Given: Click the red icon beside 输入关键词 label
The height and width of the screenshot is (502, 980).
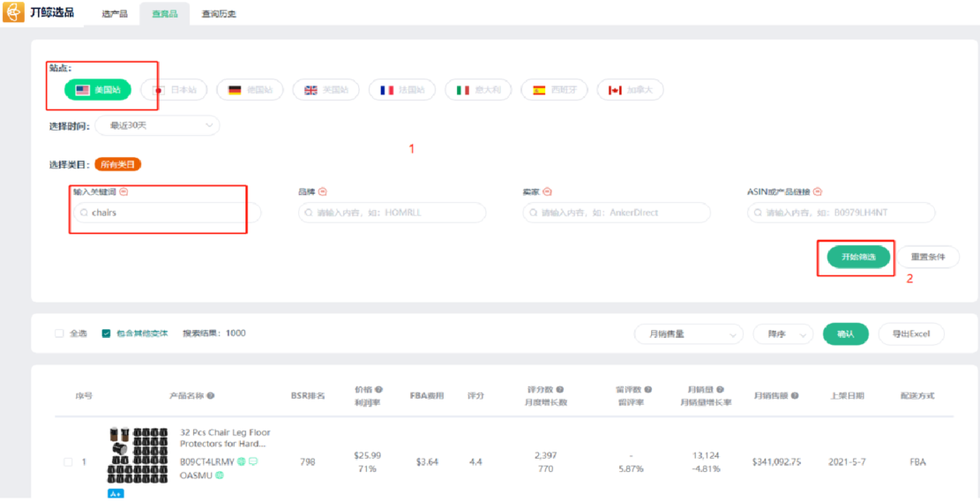Looking at the screenshot, I should [123, 191].
